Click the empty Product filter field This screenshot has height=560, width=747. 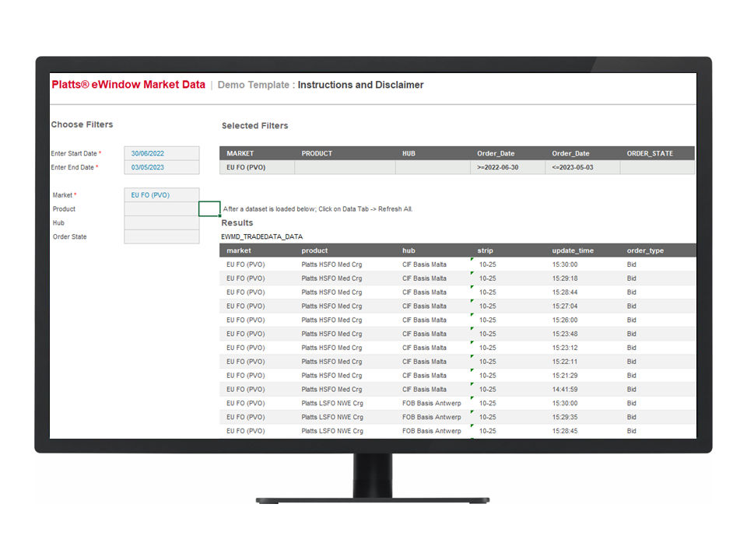(x=162, y=208)
